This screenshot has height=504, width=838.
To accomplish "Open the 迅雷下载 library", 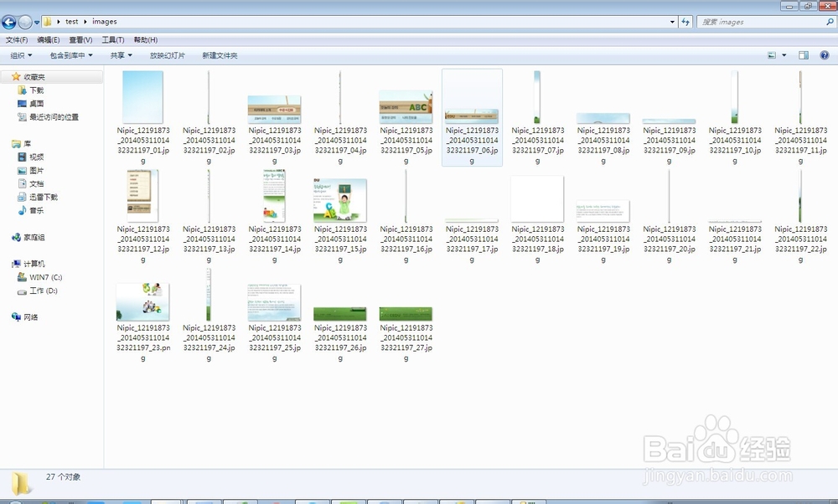I will (44, 197).
